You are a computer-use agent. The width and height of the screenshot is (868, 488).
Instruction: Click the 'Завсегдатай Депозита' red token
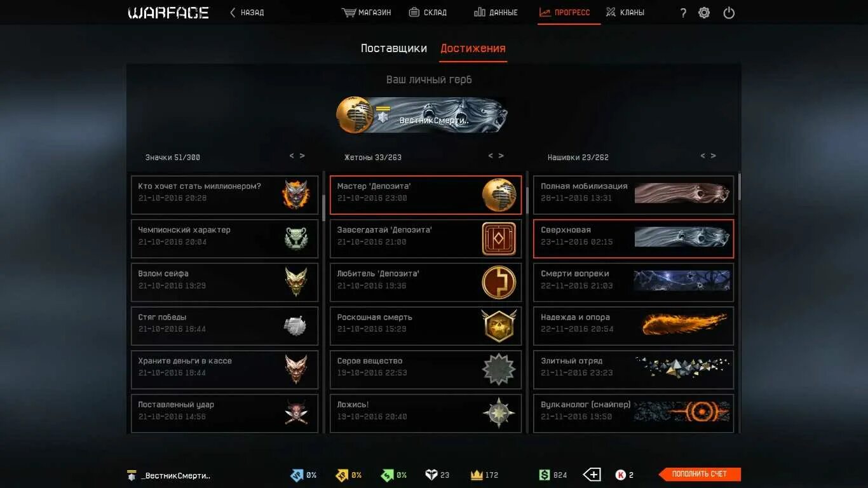(x=426, y=239)
